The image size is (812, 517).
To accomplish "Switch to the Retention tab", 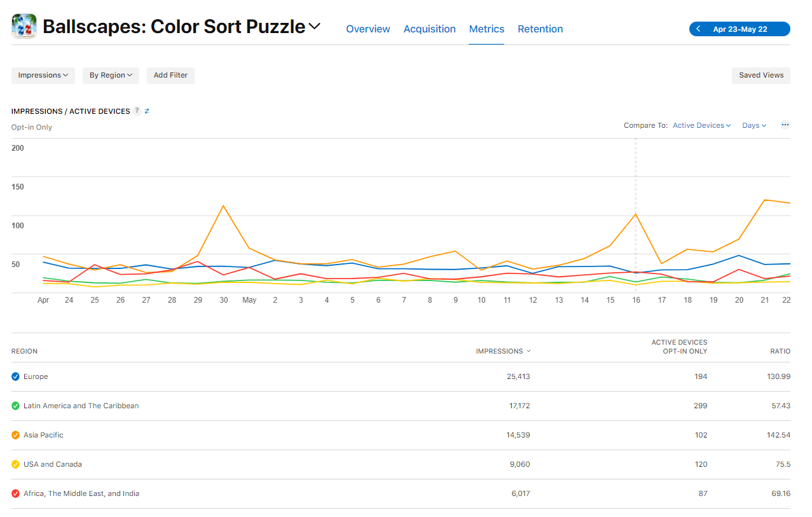I will click(x=540, y=29).
